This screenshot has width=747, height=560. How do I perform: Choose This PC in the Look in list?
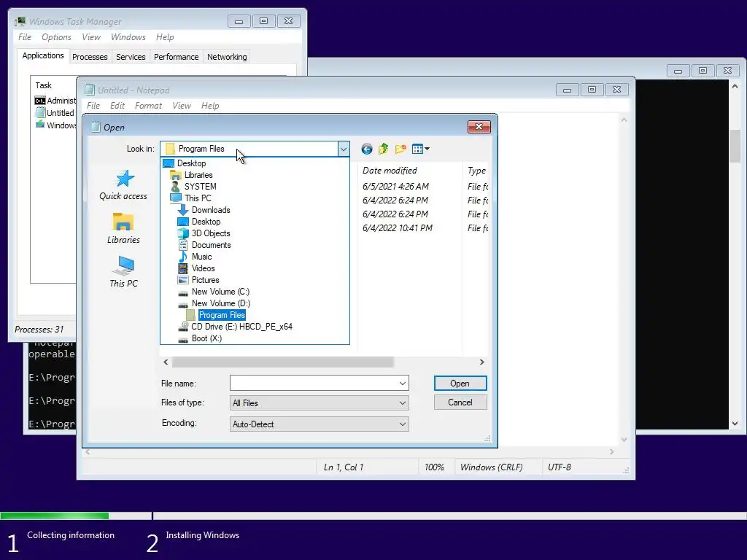(x=198, y=198)
